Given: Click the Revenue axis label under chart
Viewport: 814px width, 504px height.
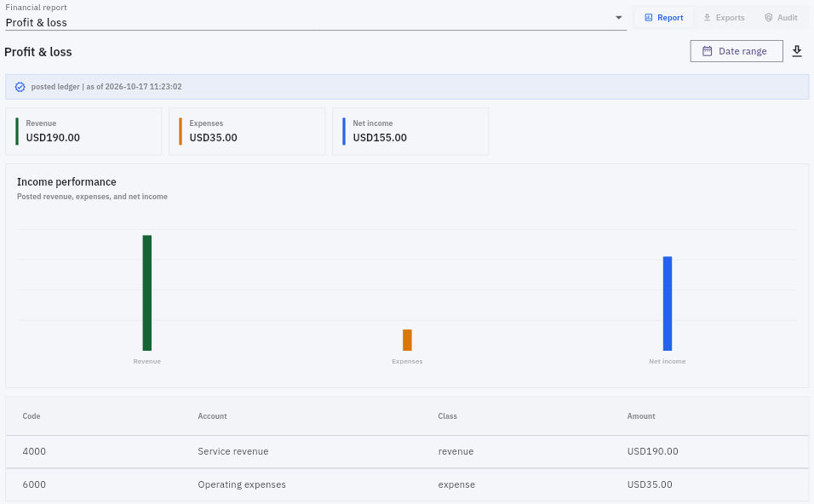Looking at the screenshot, I should click(x=147, y=361).
